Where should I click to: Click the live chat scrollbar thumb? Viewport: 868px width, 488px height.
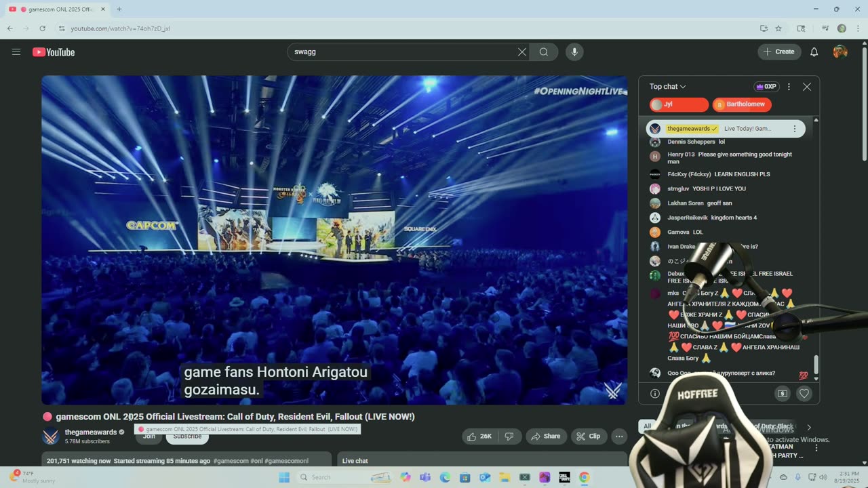pos(816,365)
